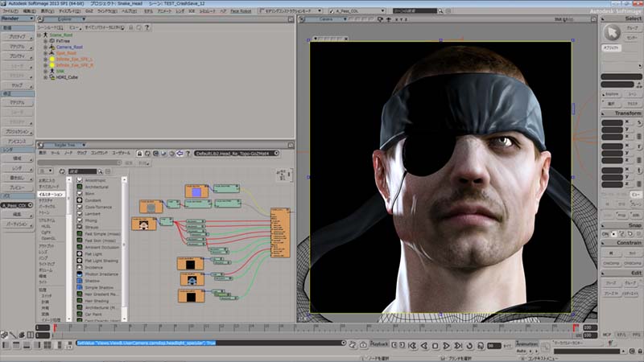The width and height of the screenshot is (644, 362).
Task: Toggle the Snap ON button
Action: click(x=605, y=234)
